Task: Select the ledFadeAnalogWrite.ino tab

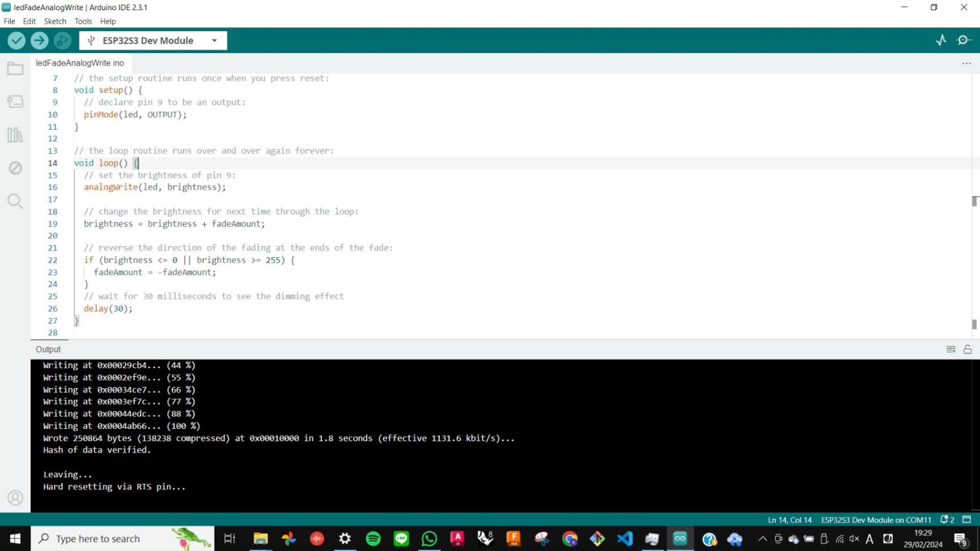Action: click(80, 63)
